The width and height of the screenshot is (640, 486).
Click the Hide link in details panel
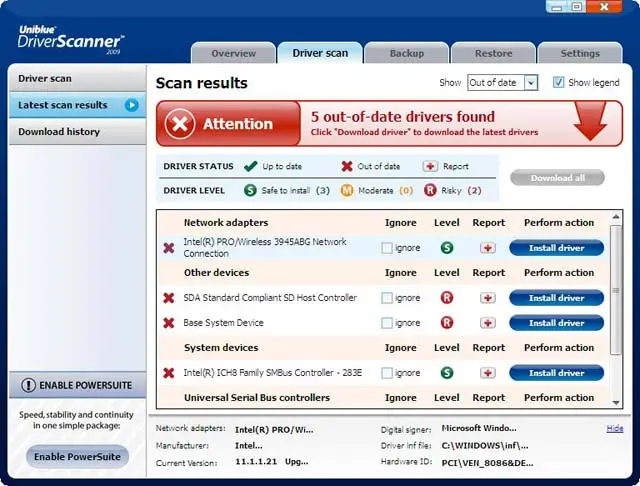coord(615,428)
